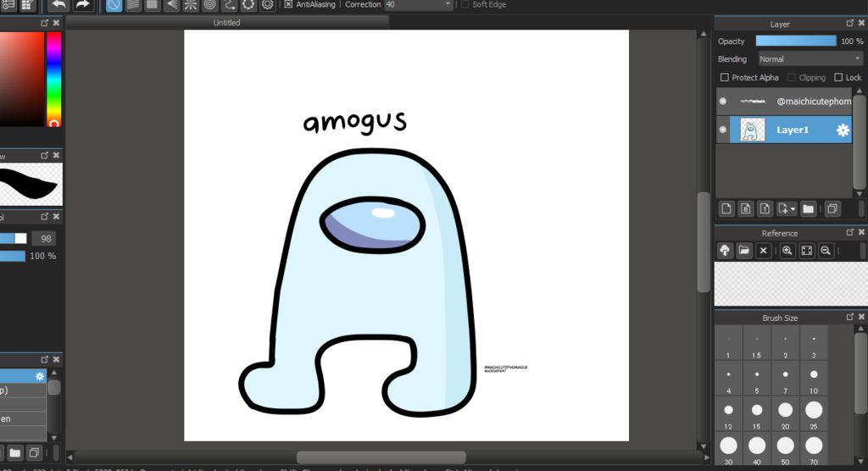Adjust the layer Opacity slider

coord(796,41)
